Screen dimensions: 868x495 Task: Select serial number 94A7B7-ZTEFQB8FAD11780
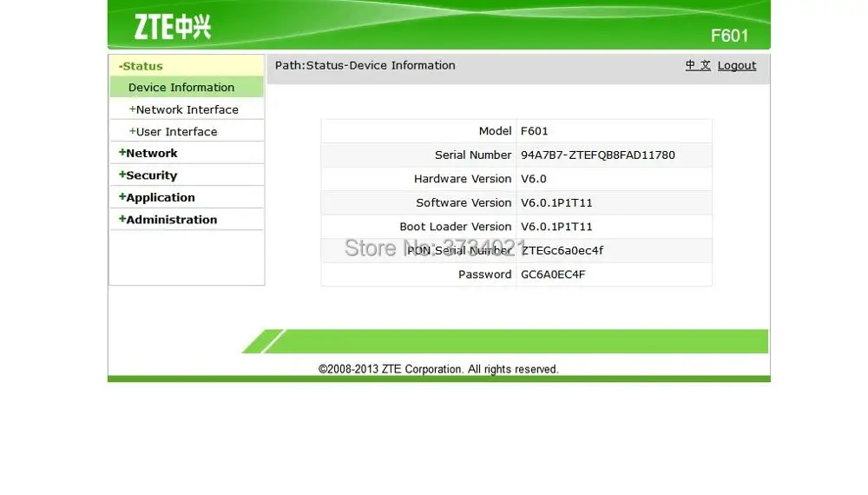[x=598, y=155]
